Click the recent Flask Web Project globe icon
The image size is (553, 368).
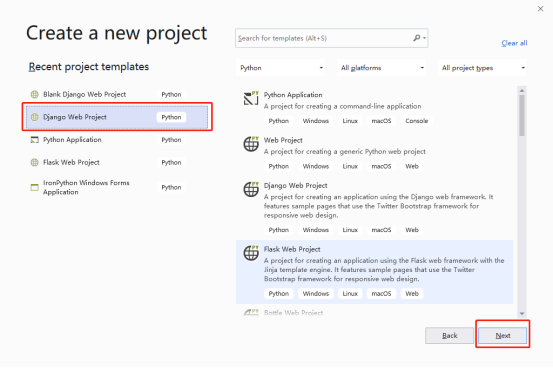click(34, 162)
